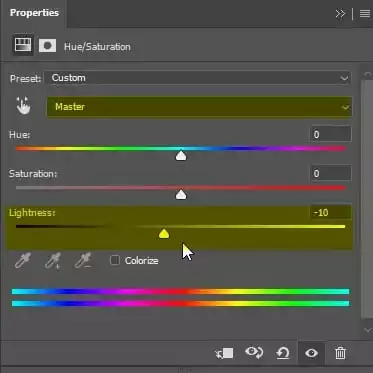Reset adjustment to defaults

(283, 353)
